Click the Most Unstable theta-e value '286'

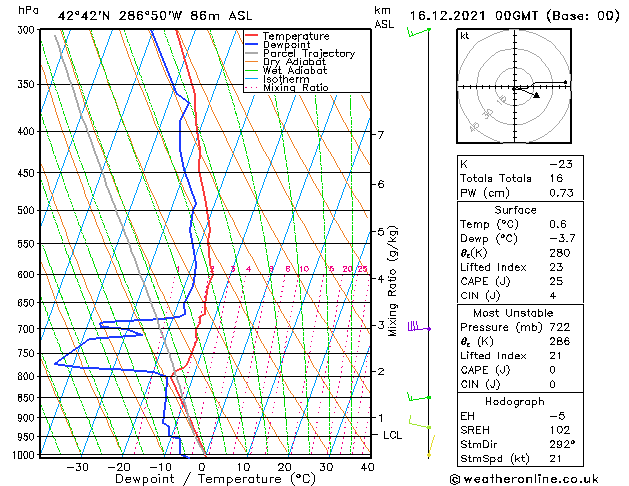coord(560,342)
